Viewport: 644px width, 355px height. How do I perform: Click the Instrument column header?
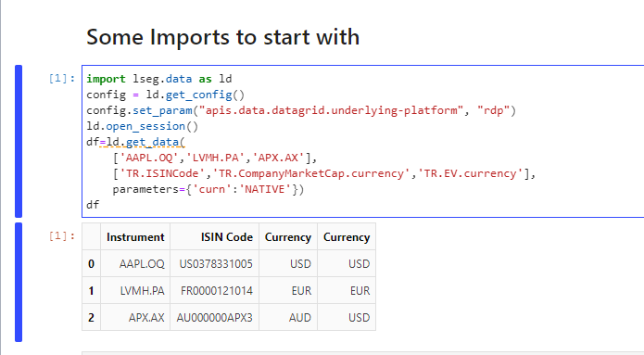[135, 237]
